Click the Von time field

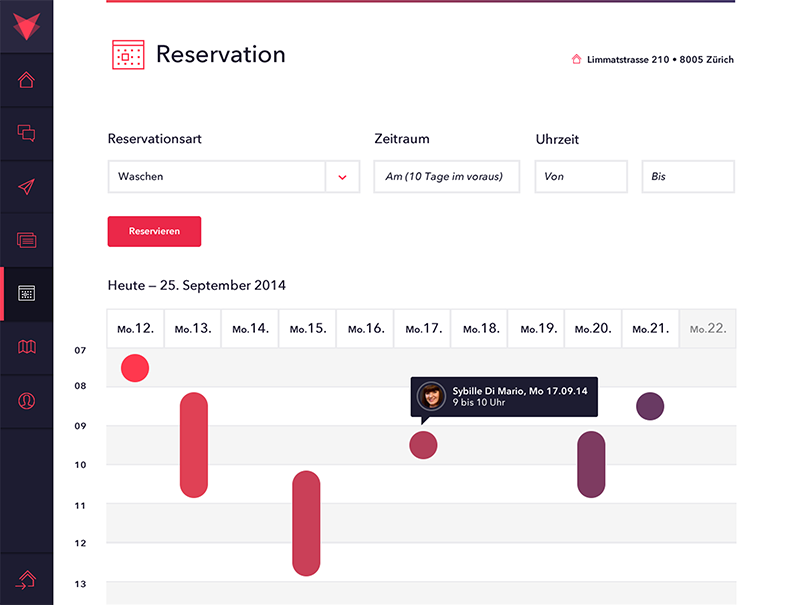click(580, 177)
